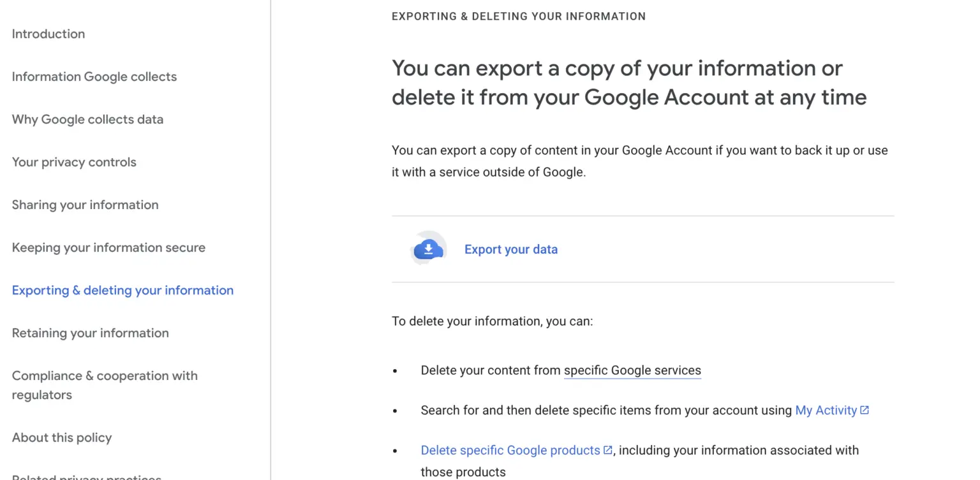
Task: Click the Exporting & Deleting Your Information heading
Action: click(518, 16)
